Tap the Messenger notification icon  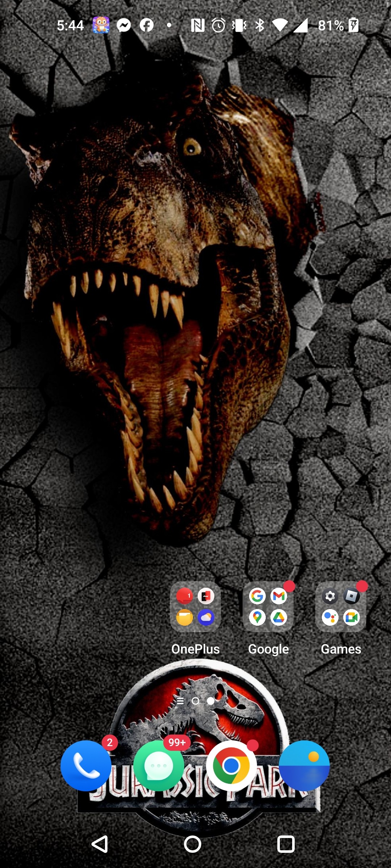coord(124,25)
